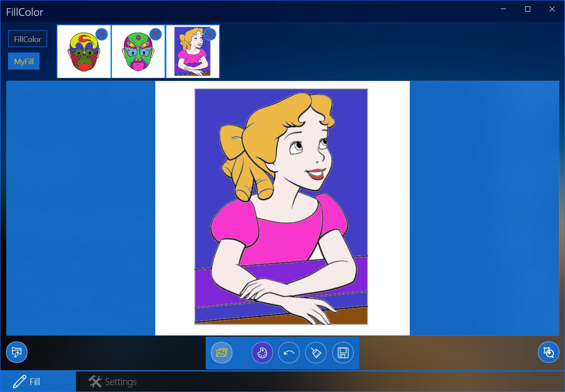Open the Fill tab
This screenshot has width=565, height=392.
38,381
